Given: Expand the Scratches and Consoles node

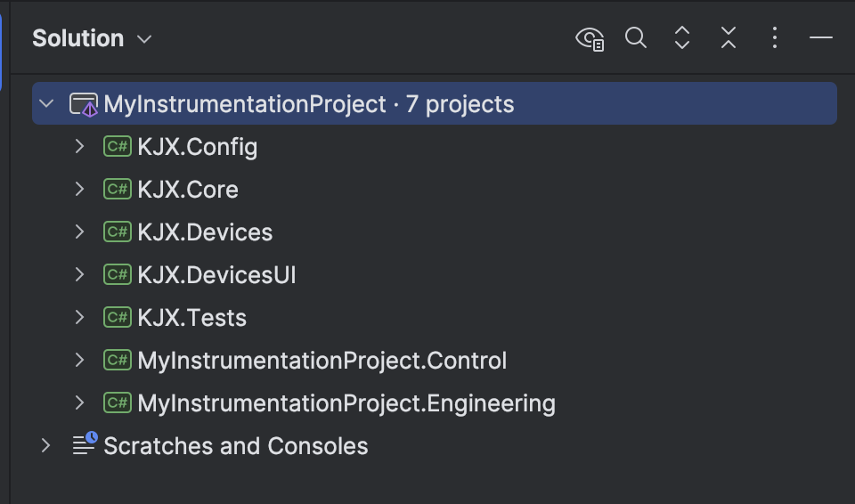Looking at the screenshot, I should 46,445.
